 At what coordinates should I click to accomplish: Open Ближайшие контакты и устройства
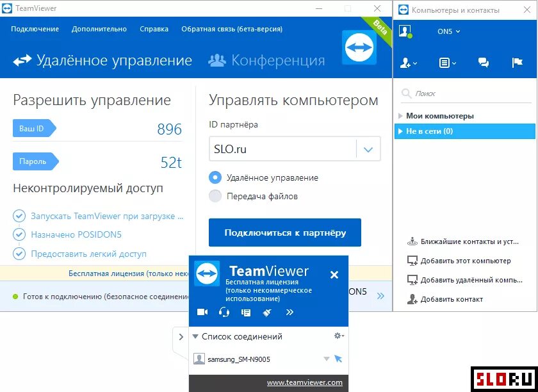[469, 241]
